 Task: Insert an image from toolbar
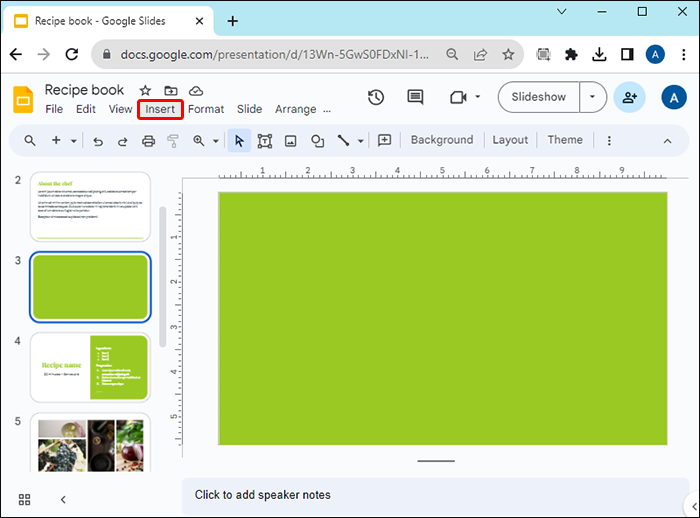tap(291, 141)
